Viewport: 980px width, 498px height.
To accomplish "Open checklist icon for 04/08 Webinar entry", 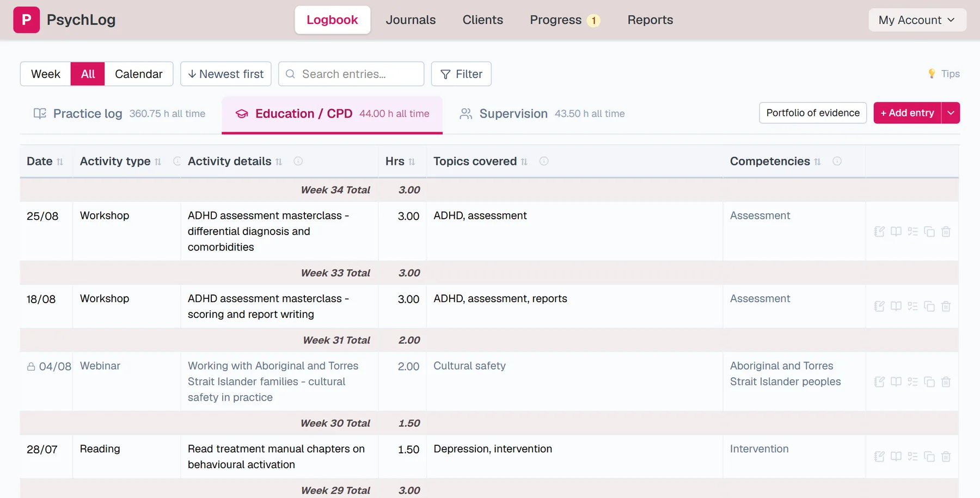I will click(x=913, y=382).
